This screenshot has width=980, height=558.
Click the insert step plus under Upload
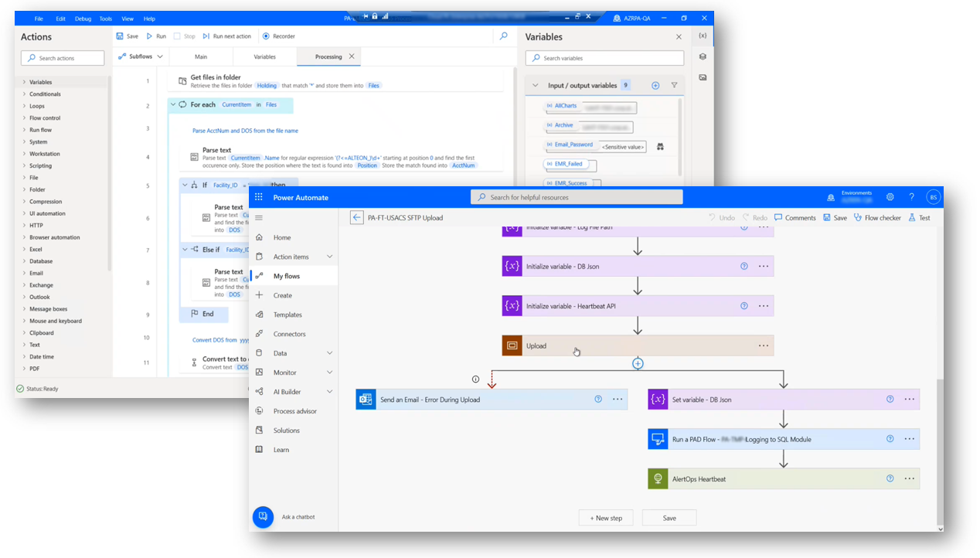638,363
